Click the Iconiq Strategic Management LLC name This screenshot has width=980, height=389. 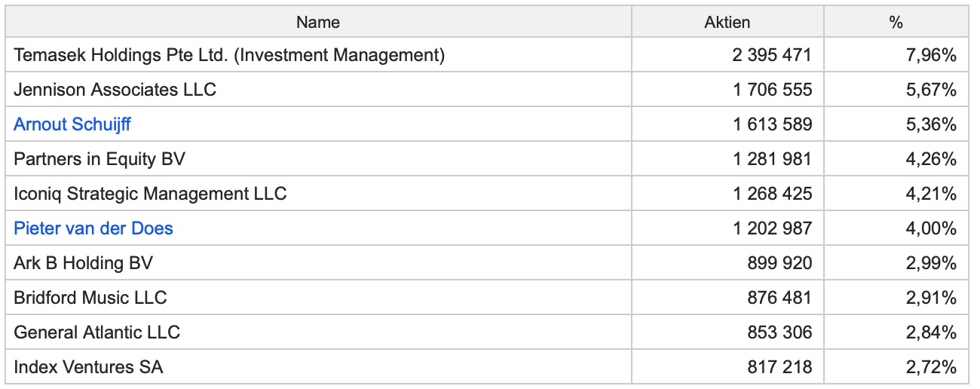tap(150, 194)
